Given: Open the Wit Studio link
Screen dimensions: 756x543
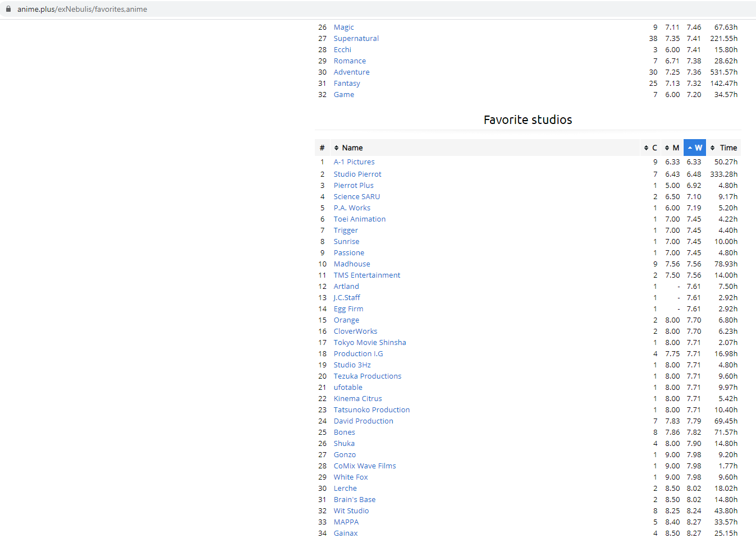Looking at the screenshot, I should click(x=351, y=510).
